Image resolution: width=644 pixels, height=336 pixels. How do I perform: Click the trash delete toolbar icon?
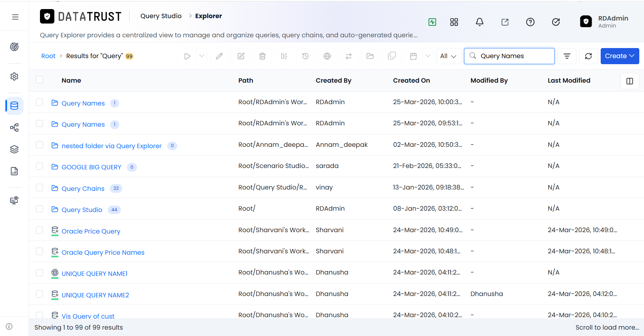263,56
